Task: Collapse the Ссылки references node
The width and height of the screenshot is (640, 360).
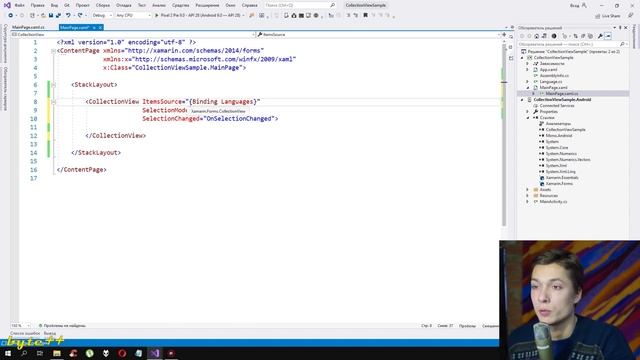Action: (x=528, y=118)
